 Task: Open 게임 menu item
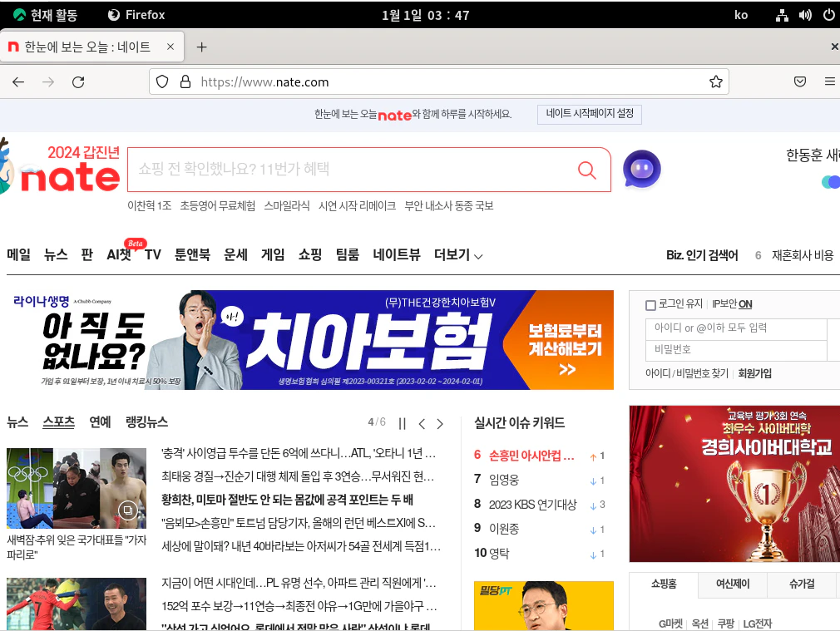[273, 255]
